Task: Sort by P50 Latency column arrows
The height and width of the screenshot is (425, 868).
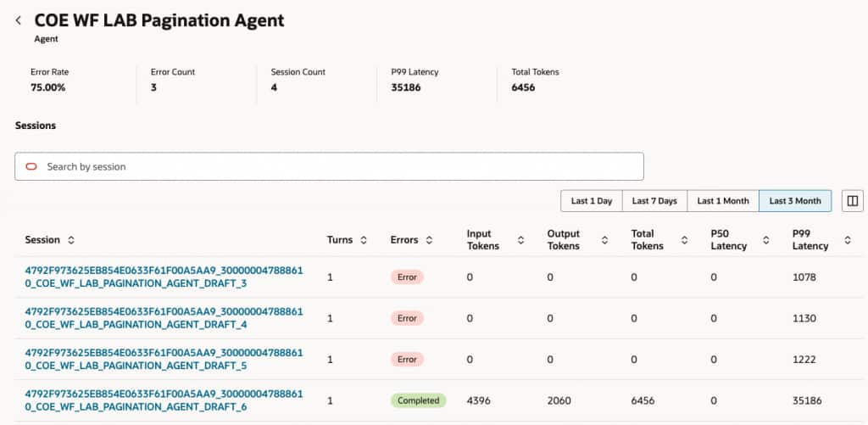Action: pyautogui.click(x=766, y=240)
